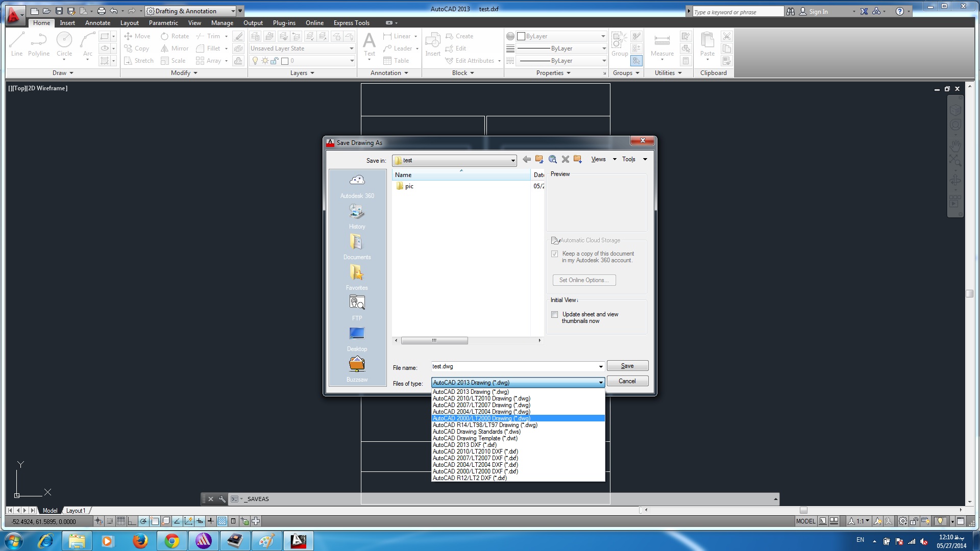Screen dimensions: 980x551
Task: Enable Update sheet and view thumbnails checkbox
Action: pos(555,315)
